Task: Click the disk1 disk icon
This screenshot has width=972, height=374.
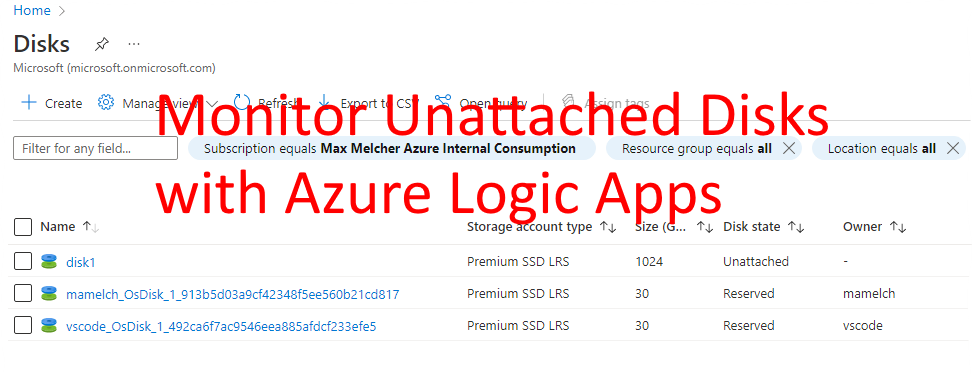Action: tap(49, 262)
